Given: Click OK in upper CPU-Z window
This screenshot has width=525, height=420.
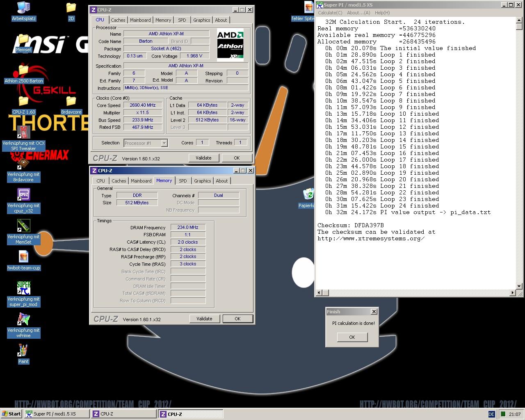Looking at the screenshot, I should 237,158.
